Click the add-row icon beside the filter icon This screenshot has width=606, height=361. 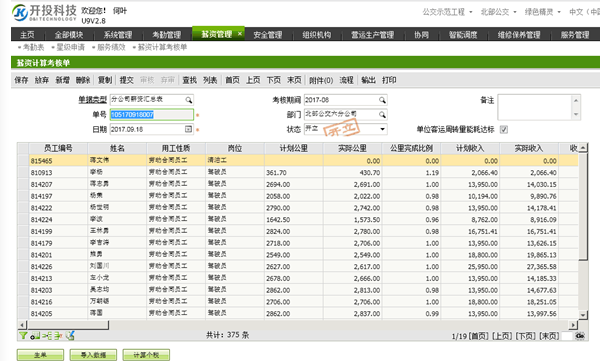pos(35,336)
